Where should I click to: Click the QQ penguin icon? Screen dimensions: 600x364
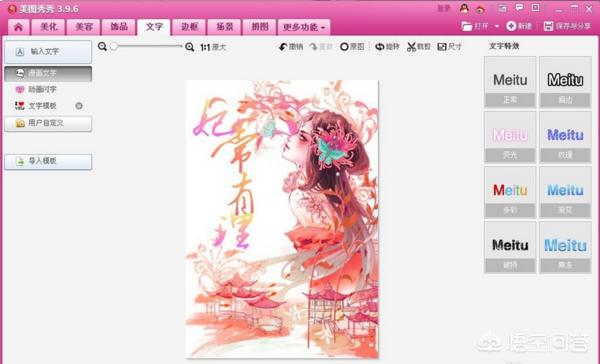pos(464,8)
